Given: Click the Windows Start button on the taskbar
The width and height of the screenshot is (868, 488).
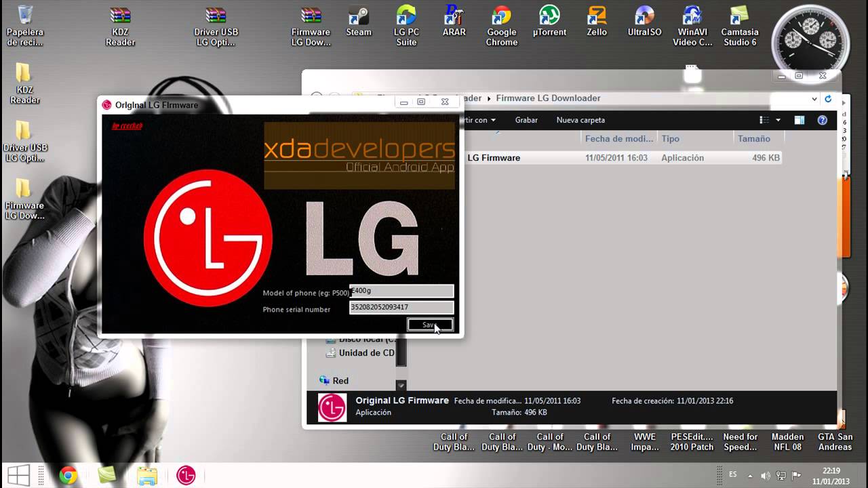Looking at the screenshot, I should coord(18,475).
